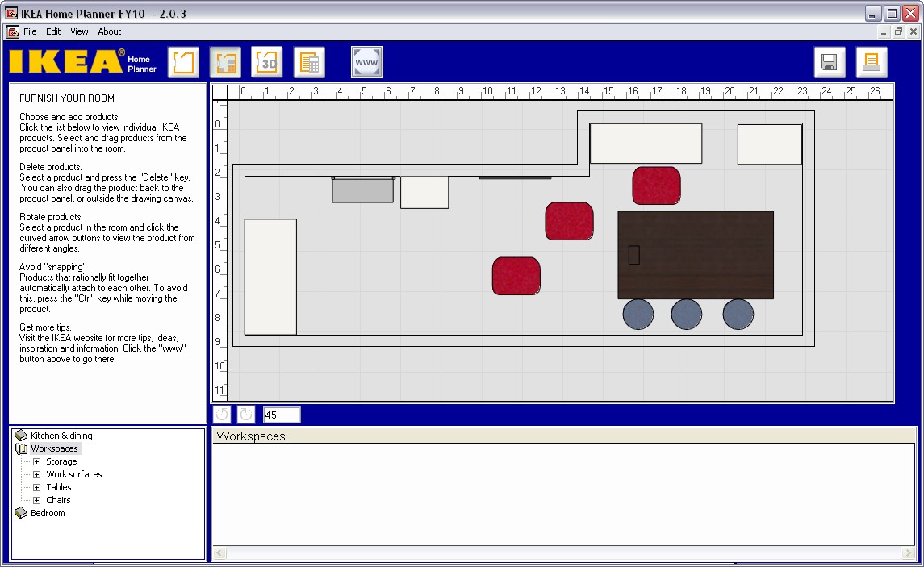Select Tables under Workspaces
924x567 pixels.
(x=59, y=487)
